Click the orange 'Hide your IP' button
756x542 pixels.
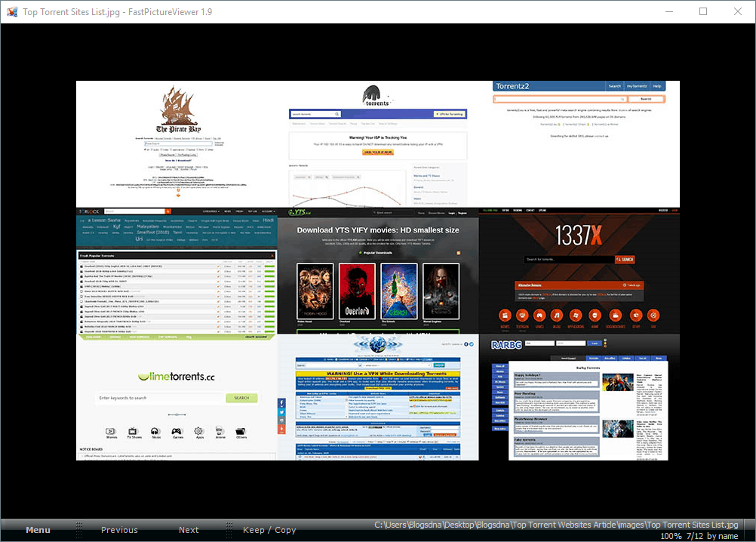pyautogui.click(x=378, y=152)
